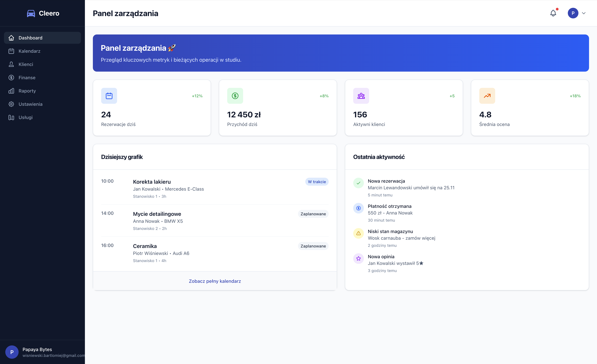Click the Zobacz pełny kalendarz link
This screenshot has width=597, height=364.
point(215,281)
